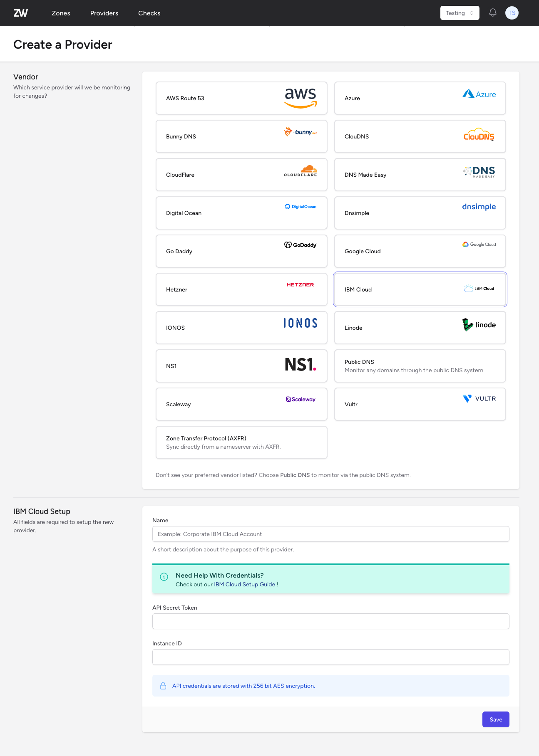Image resolution: width=539 pixels, height=756 pixels.
Task: Click the bunny.net logo
Action: (301, 132)
